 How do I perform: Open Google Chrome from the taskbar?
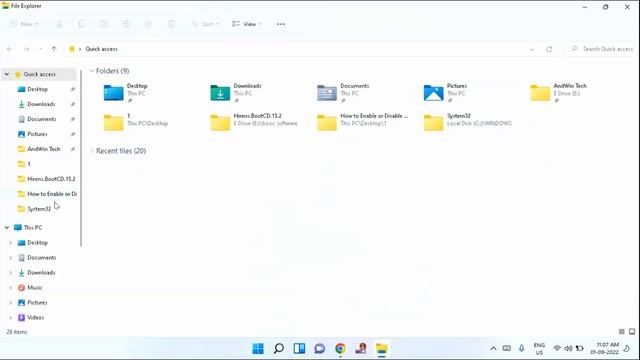[x=340, y=349]
